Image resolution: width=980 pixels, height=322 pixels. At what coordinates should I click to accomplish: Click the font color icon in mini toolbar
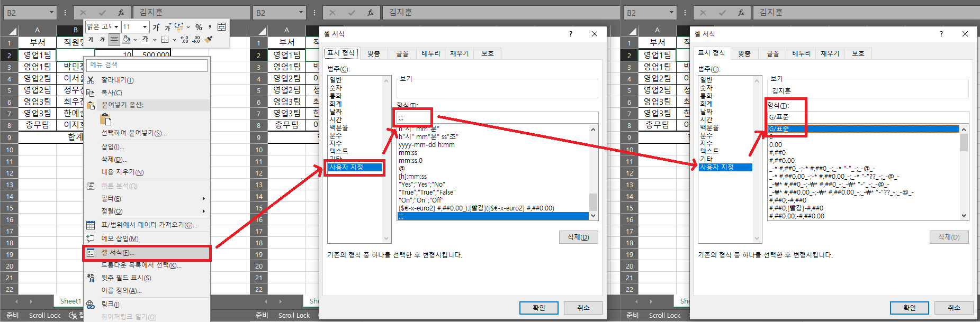(145, 40)
